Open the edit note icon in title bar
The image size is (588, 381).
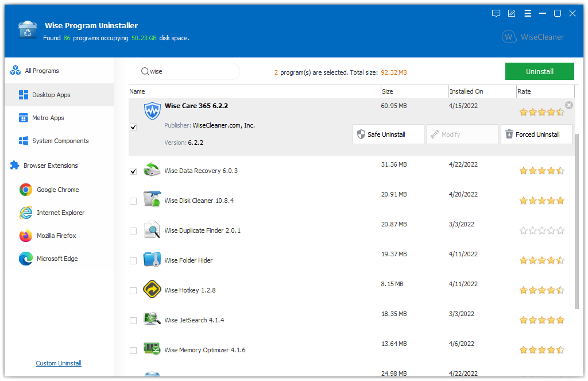pos(512,13)
